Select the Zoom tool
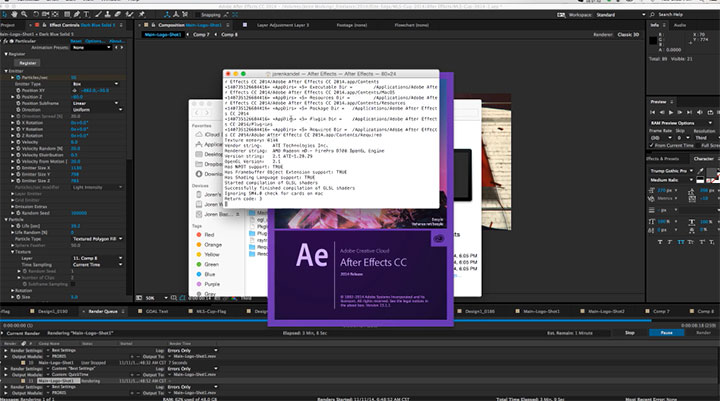This screenshot has height=401, width=720. 23,15
